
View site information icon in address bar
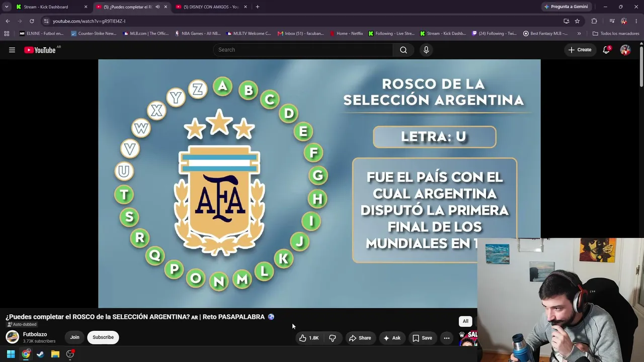pos(46,21)
